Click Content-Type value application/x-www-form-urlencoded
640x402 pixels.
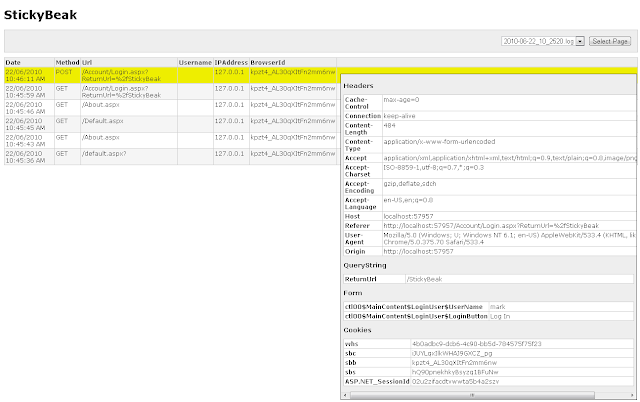(439, 142)
